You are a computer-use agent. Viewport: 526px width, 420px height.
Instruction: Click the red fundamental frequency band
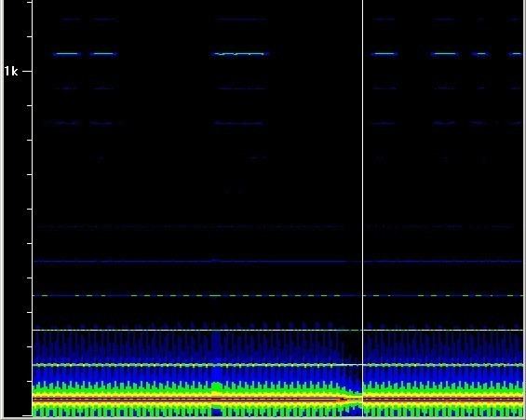click(278, 400)
